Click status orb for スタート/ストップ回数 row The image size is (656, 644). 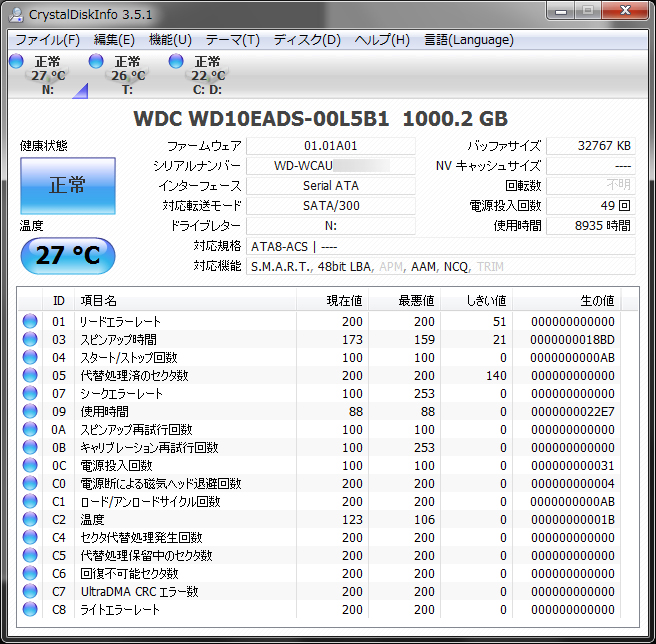click(30, 357)
